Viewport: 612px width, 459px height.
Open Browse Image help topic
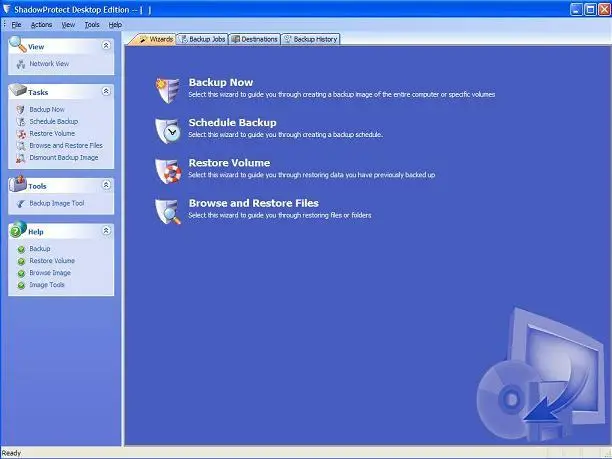[50, 273]
